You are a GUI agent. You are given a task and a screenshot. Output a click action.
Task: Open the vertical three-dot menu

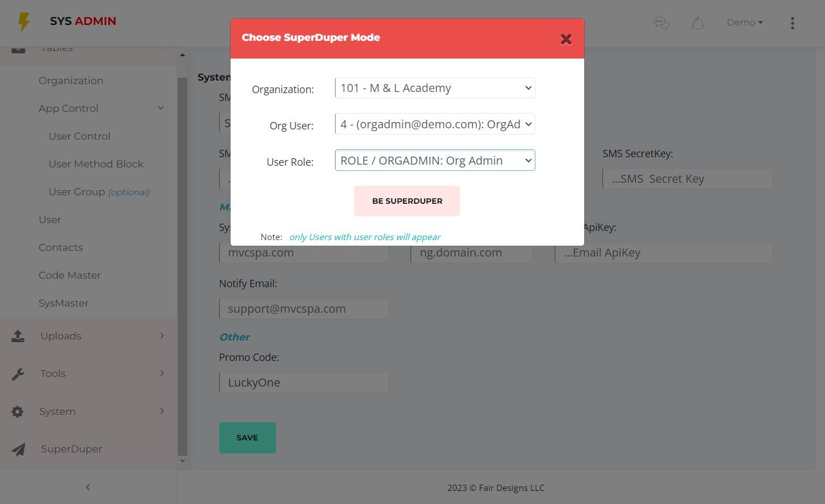[792, 23]
